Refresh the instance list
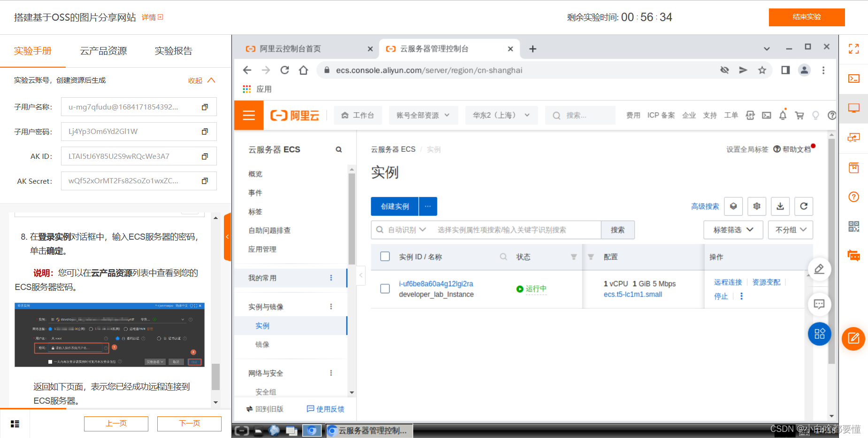Image resolution: width=868 pixels, height=438 pixels. [x=804, y=206]
